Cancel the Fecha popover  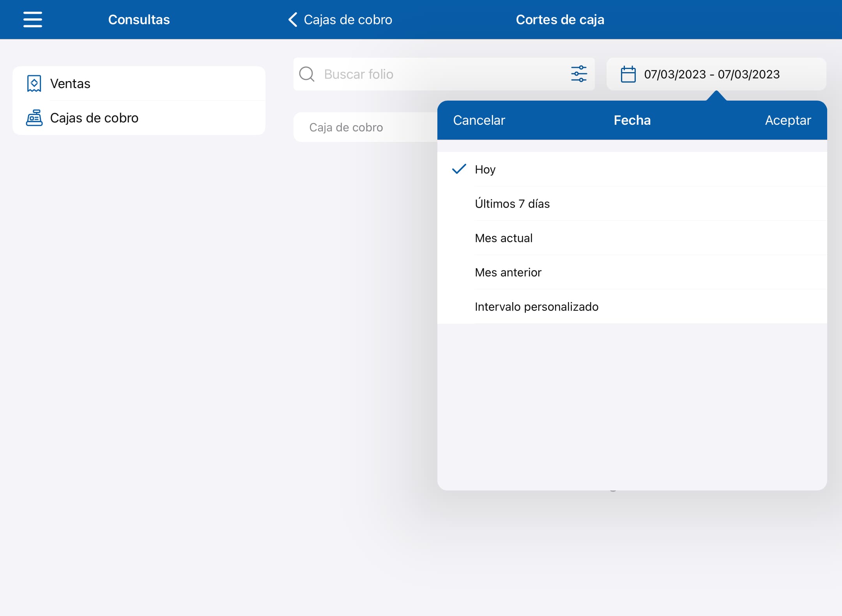point(479,120)
